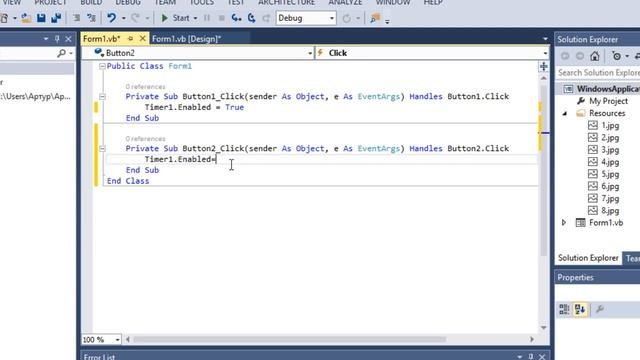Click the editor split window handle
This screenshot has height=360, width=640.
[x=543, y=67]
